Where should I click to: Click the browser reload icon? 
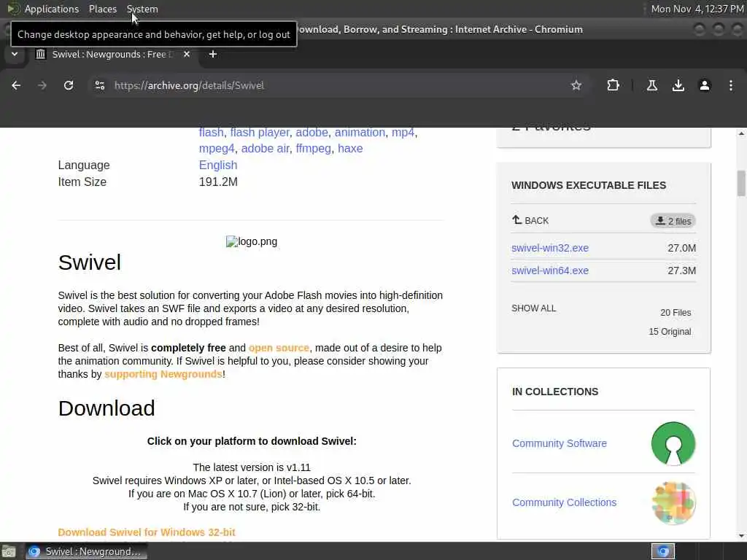tap(69, 85)
